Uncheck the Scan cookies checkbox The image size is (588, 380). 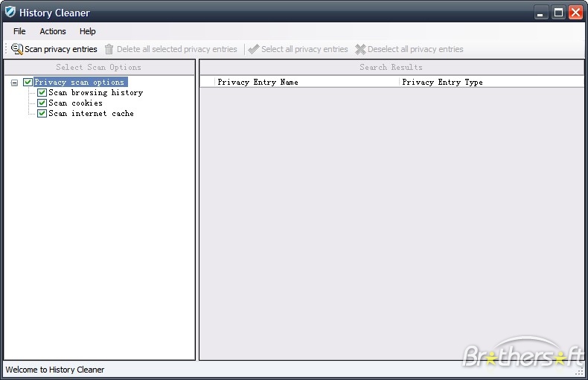click(x=42, y=103)
